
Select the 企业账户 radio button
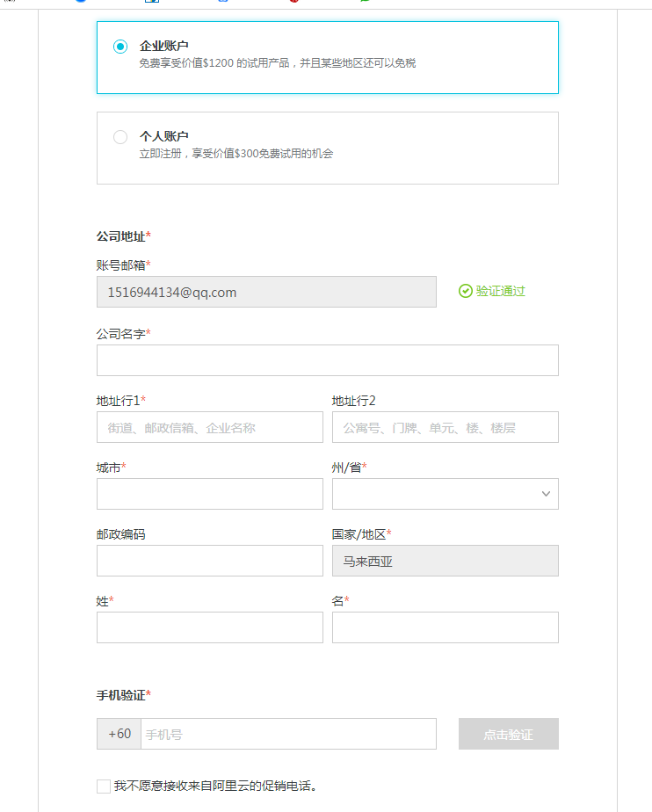point(120,47)
